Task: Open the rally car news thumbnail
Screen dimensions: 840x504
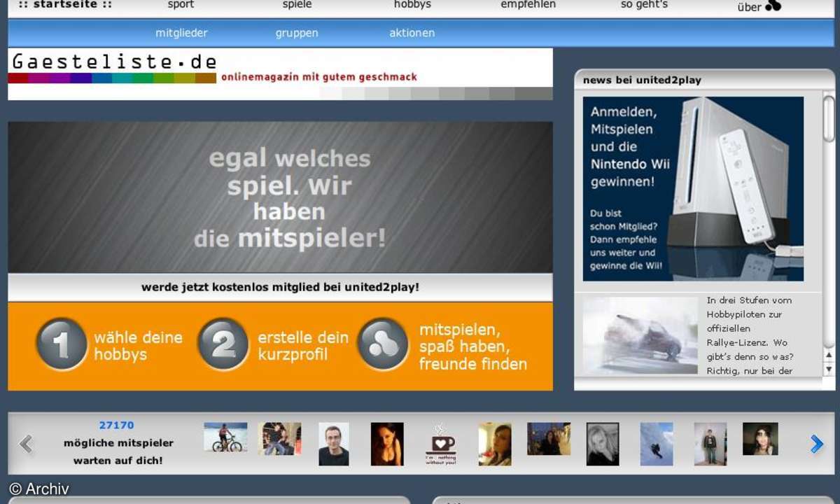Action: pyautogui.click(x=640, y=335)
